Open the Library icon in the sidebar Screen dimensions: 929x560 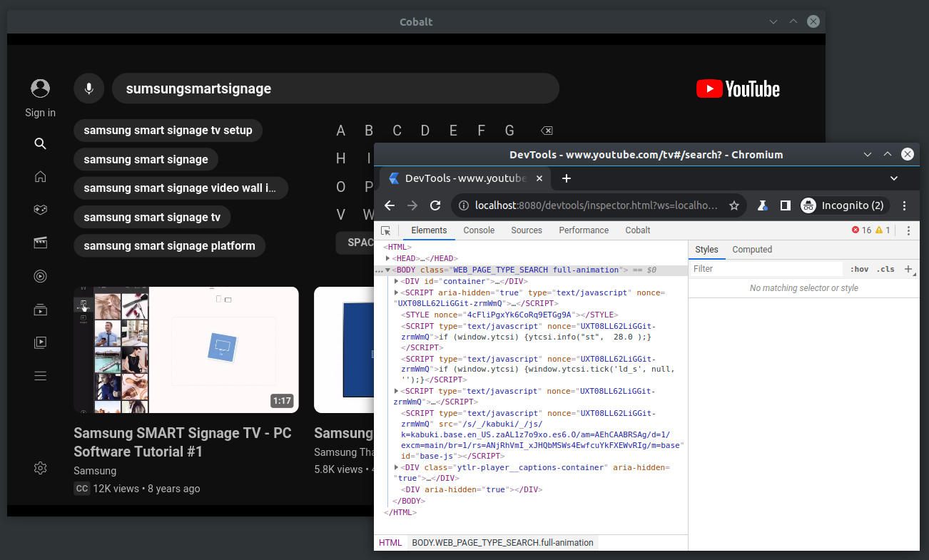pyautogui.click(x=40, y=342)
